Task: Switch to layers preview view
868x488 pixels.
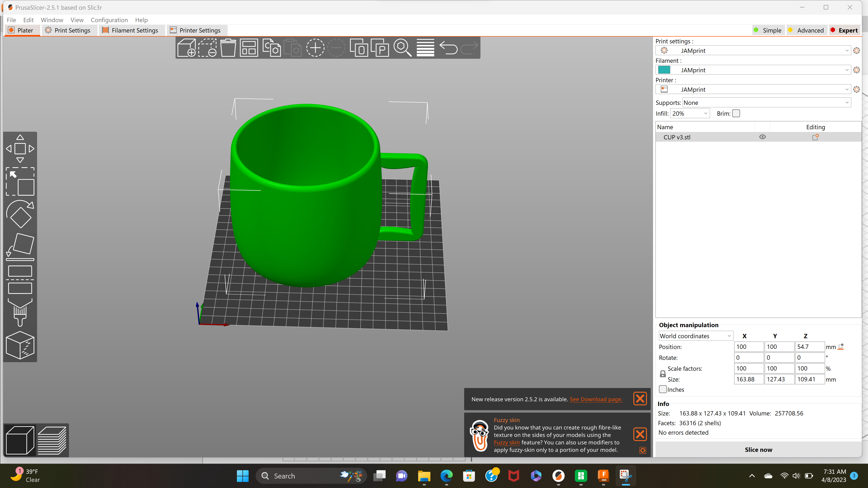Action: (x=52, y=440)
